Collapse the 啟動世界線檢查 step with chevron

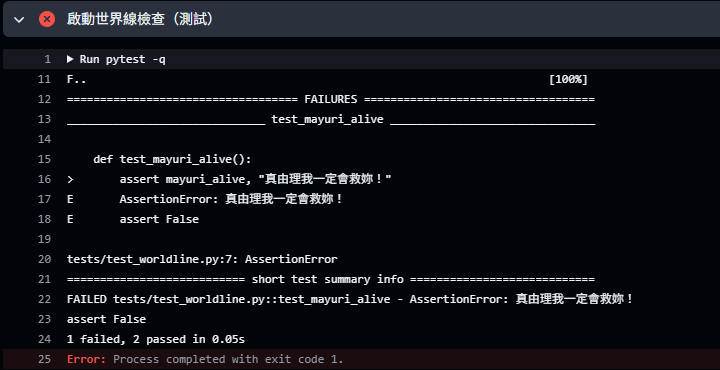click(19, 19)
